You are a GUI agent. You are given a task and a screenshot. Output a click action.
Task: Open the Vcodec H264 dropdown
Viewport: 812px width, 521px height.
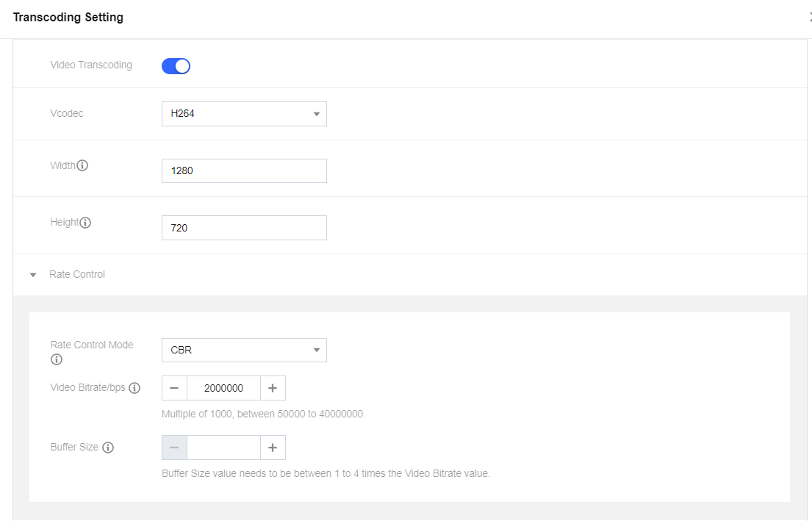244,114
